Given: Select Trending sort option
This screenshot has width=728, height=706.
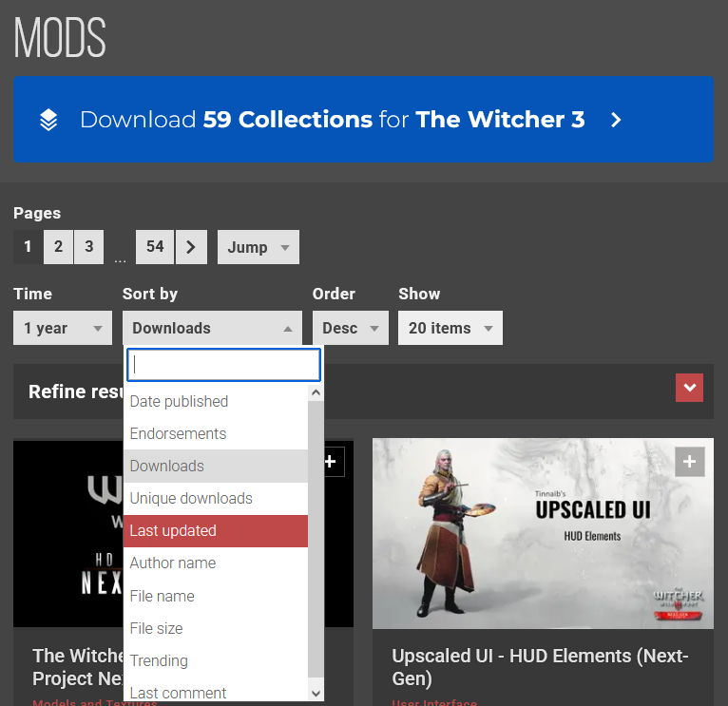Looking at the screenshot, I should tap(216, 660).
